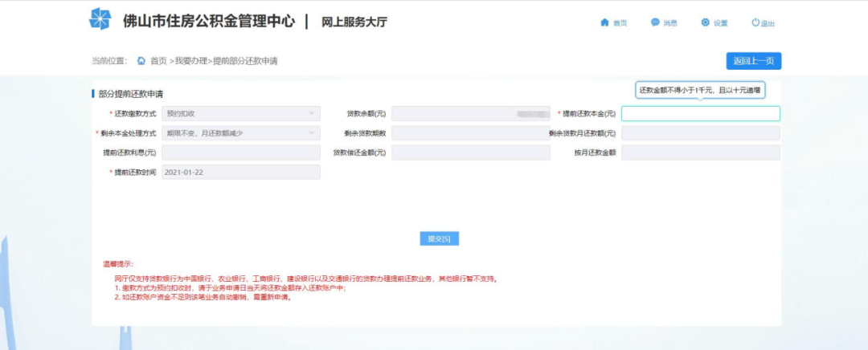The image size is (868, 350).
Task: Click the 剩余贷款月还款额(元) field
Action: click(700, 133)
